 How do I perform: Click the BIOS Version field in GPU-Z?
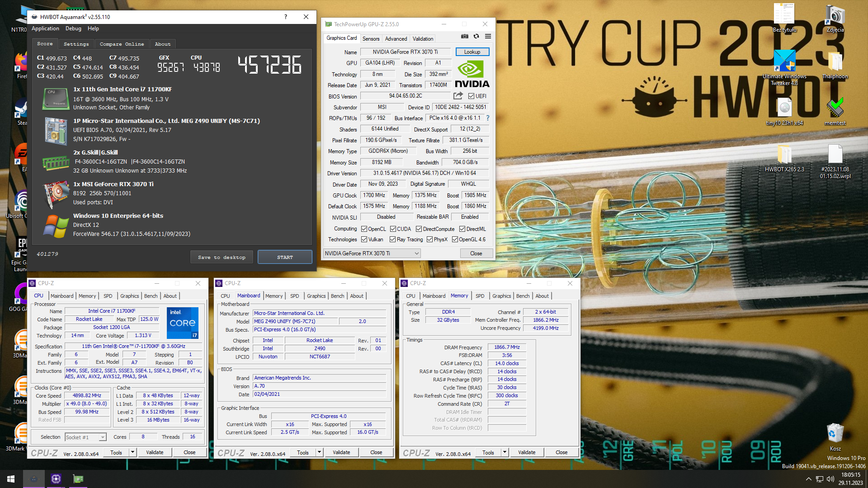406,96
